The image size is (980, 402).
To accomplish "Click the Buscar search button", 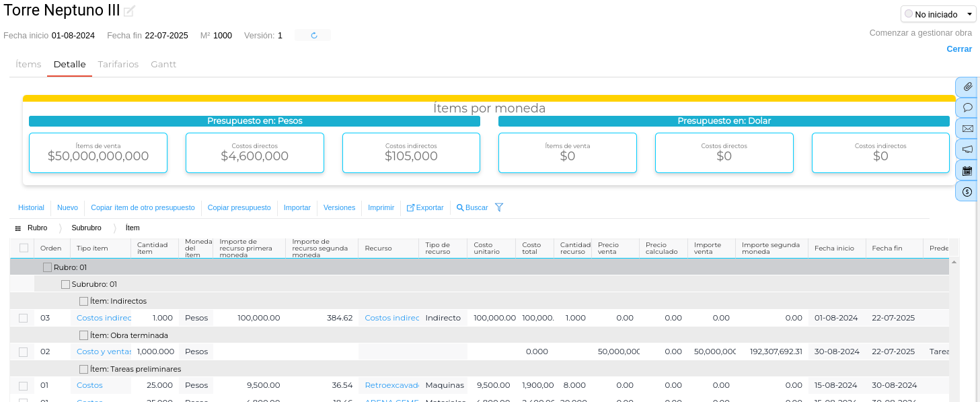I will 472,207.
